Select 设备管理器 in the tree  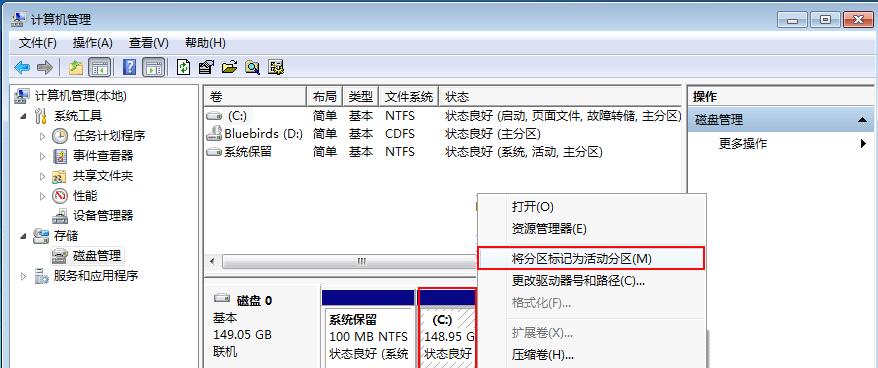[103, 216]
